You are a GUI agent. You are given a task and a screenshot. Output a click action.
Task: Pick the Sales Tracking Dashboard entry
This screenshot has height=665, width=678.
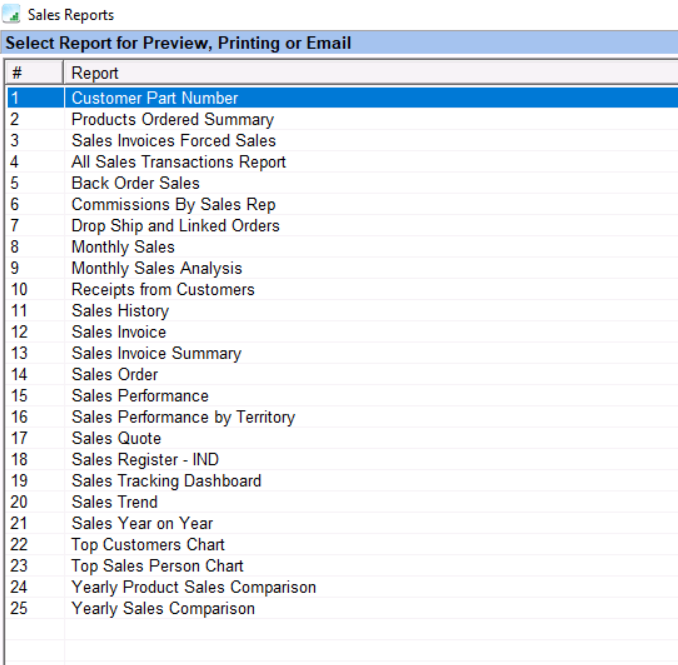click(x=166, y=481)
